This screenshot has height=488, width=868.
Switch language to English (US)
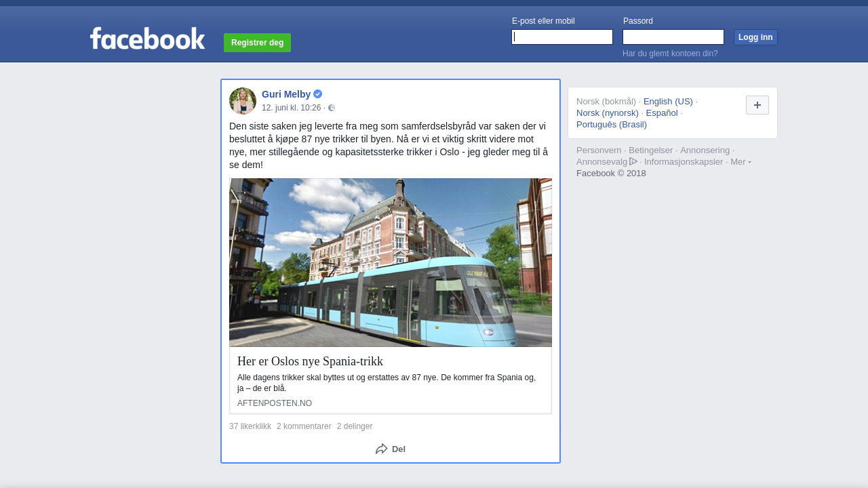[668, 102]
